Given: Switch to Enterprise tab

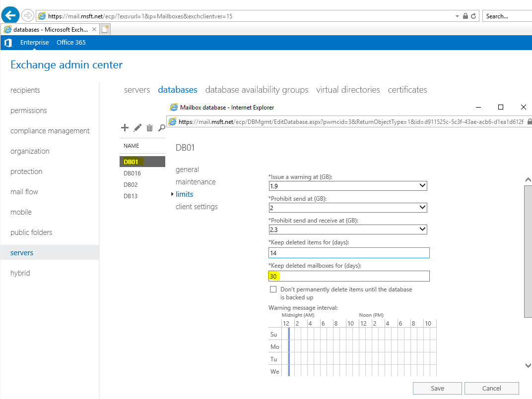Looking at the screenshot, I should [34, 42].
